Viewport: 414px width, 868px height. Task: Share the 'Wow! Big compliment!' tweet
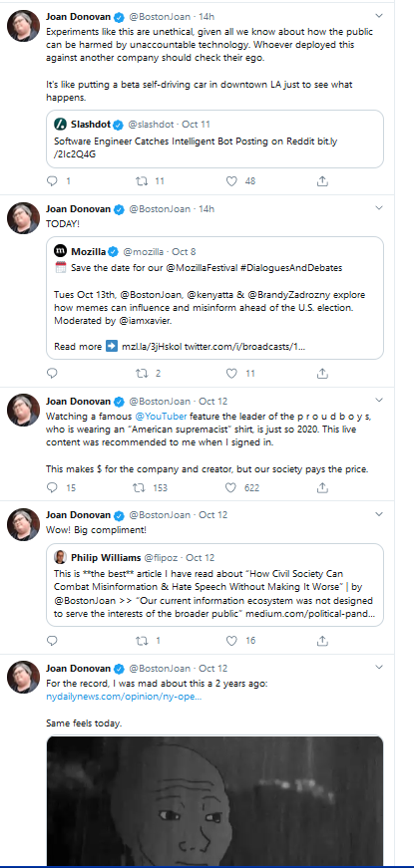(x=322, y=641)
